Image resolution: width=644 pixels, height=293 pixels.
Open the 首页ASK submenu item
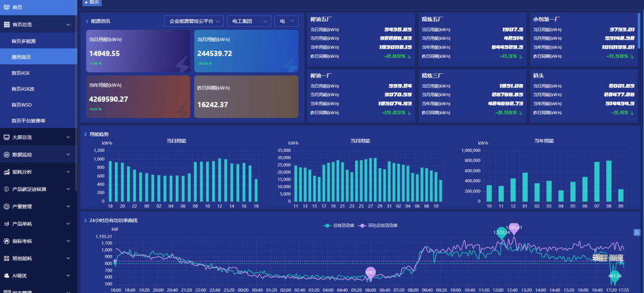point(38,73)
